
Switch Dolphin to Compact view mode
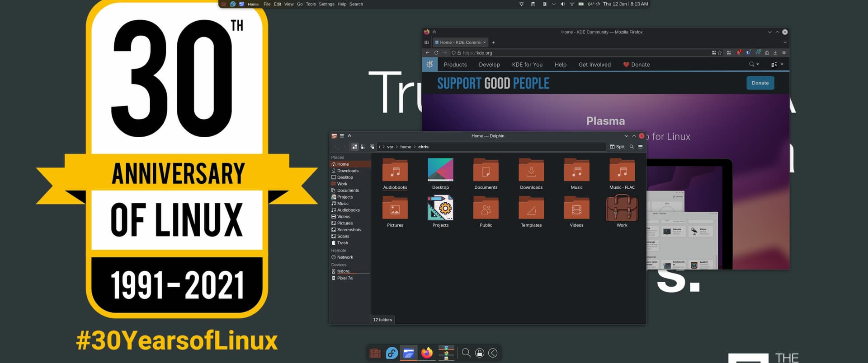point(363,147)
